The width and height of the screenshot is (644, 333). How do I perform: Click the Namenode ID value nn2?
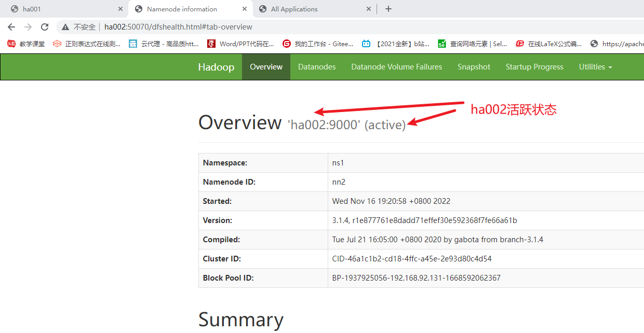[339, 182]
